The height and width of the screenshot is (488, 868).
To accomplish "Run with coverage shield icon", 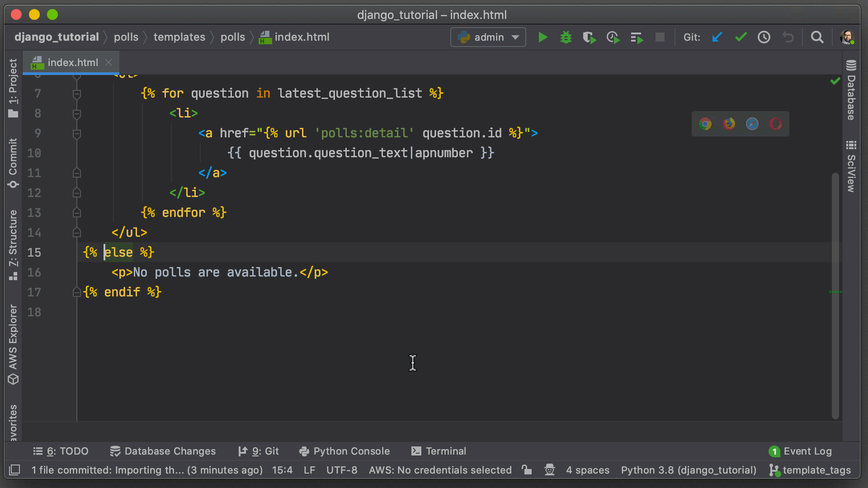I will point(590,37).
